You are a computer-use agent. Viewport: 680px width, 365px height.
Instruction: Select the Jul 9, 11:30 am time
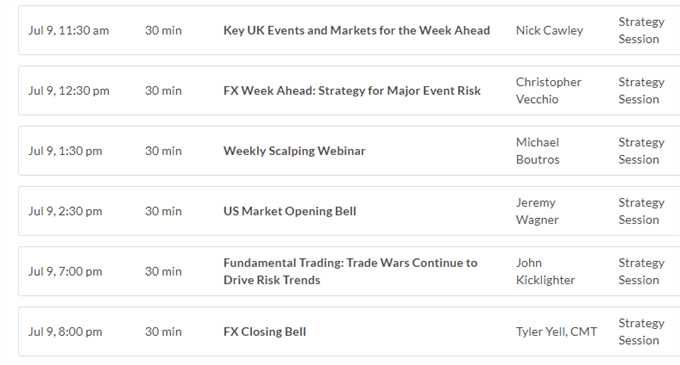point(69,30)
